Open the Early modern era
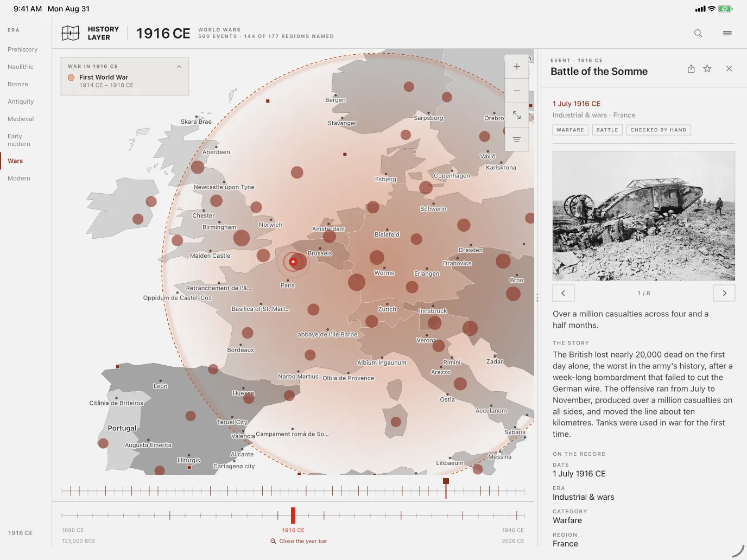This screenshot has width=747, height=560. pyautogui.click(x=19, y=140)
